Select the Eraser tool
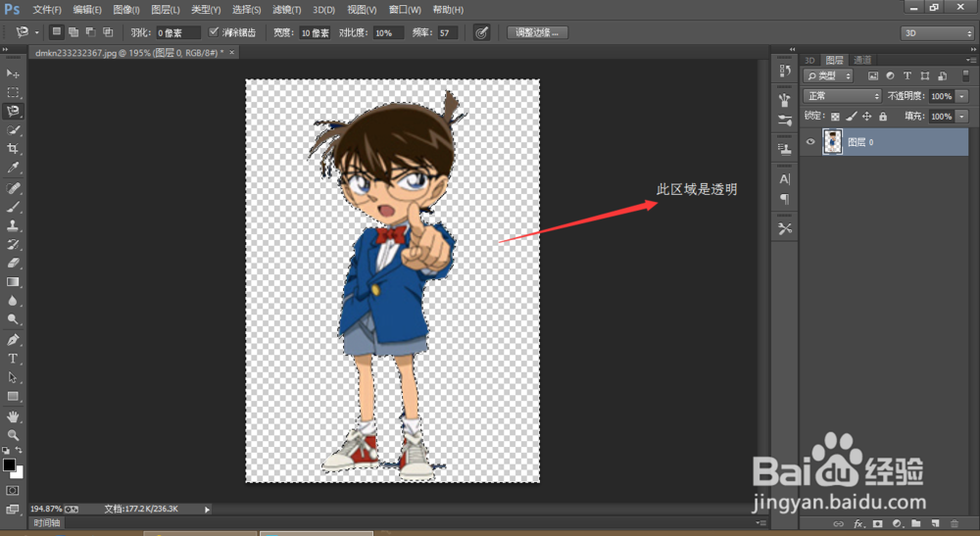This screenshot has height=536, width=980. (13, 263)
